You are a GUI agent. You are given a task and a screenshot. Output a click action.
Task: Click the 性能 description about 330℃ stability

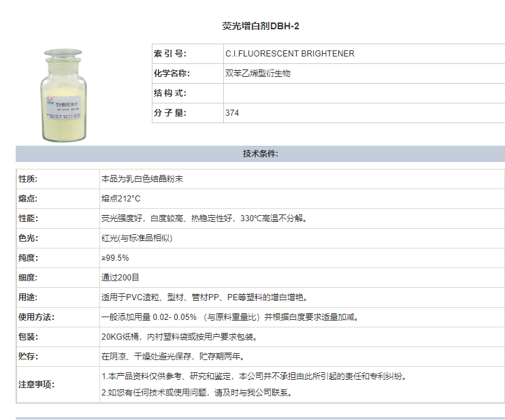[204, 219]
